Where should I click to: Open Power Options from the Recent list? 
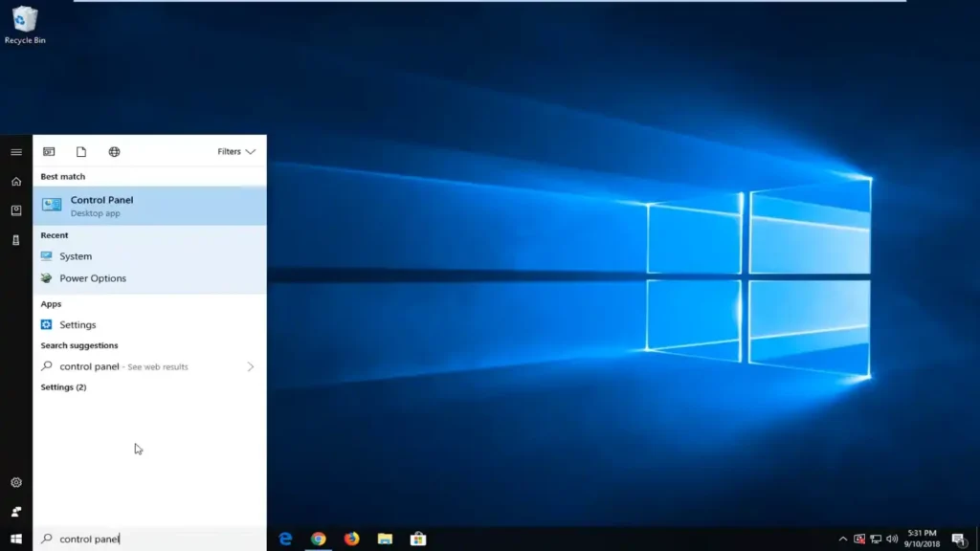click(92, 278)
